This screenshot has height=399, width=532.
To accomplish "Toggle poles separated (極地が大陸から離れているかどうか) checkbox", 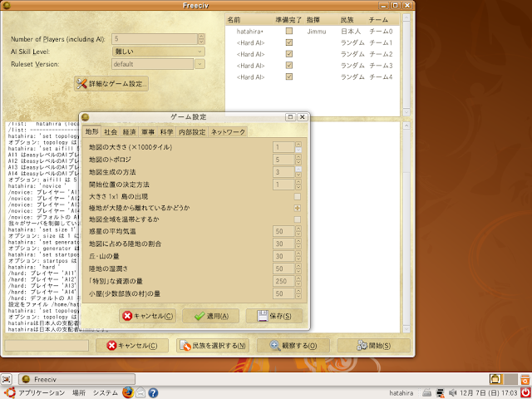I will pos(298,209).
